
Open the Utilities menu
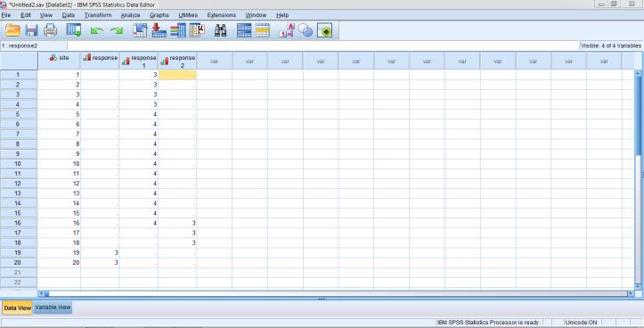[x=188, y=15]
